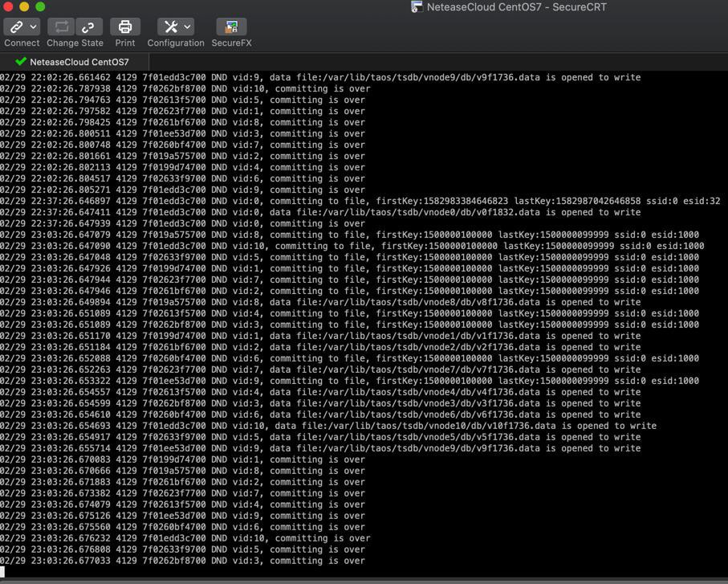Click the log line timestamped 23:03:26.674079
Screen dimensions: 728x584
point(182,504)
